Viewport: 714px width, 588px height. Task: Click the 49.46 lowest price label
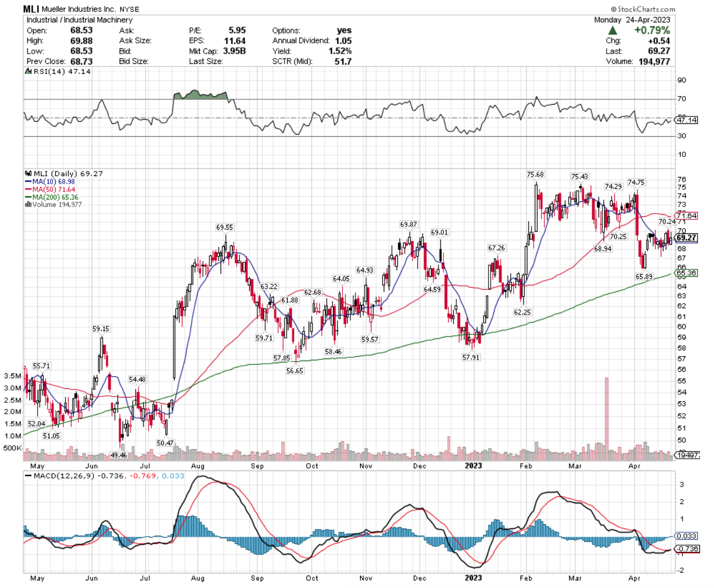coord(119,455)
